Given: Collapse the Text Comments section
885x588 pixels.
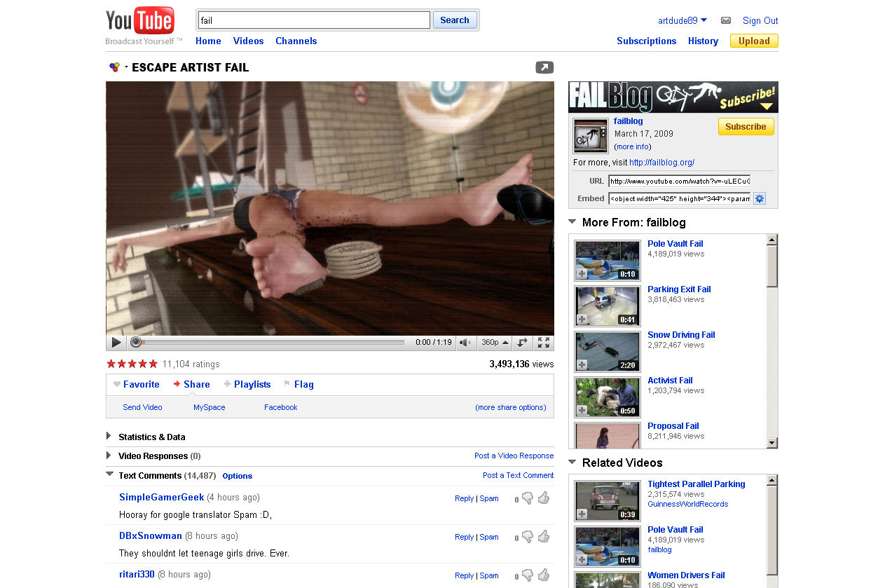Looking at the screenshot, I should 109,474.
